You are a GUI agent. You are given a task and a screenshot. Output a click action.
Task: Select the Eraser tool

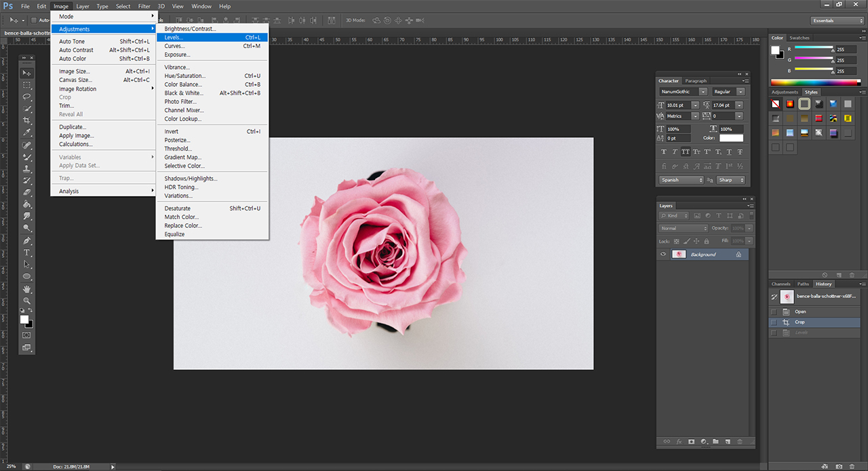coord(27,192)
